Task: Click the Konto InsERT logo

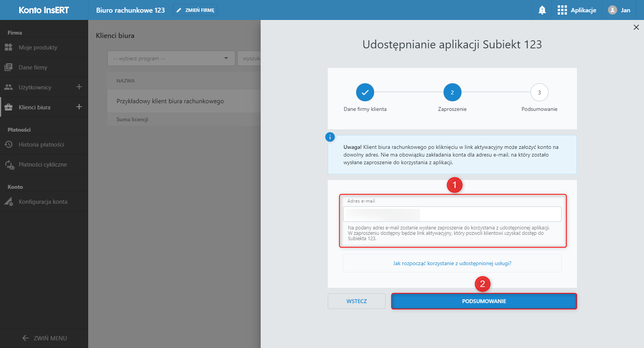Action: [44, 10]
